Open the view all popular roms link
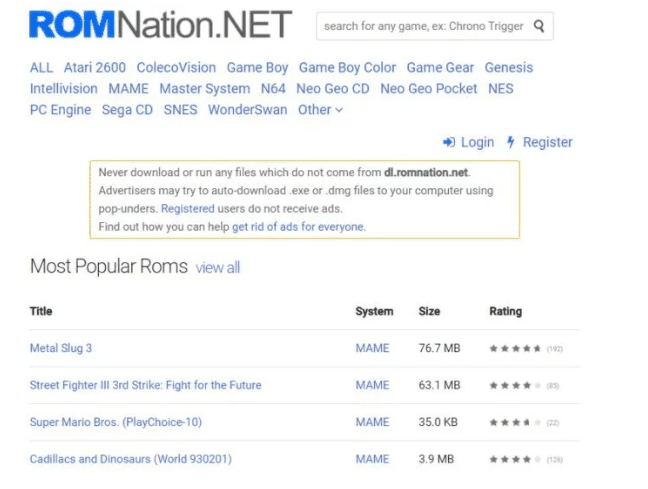This screenshot has width=648, height=489. tap(218, 268)
